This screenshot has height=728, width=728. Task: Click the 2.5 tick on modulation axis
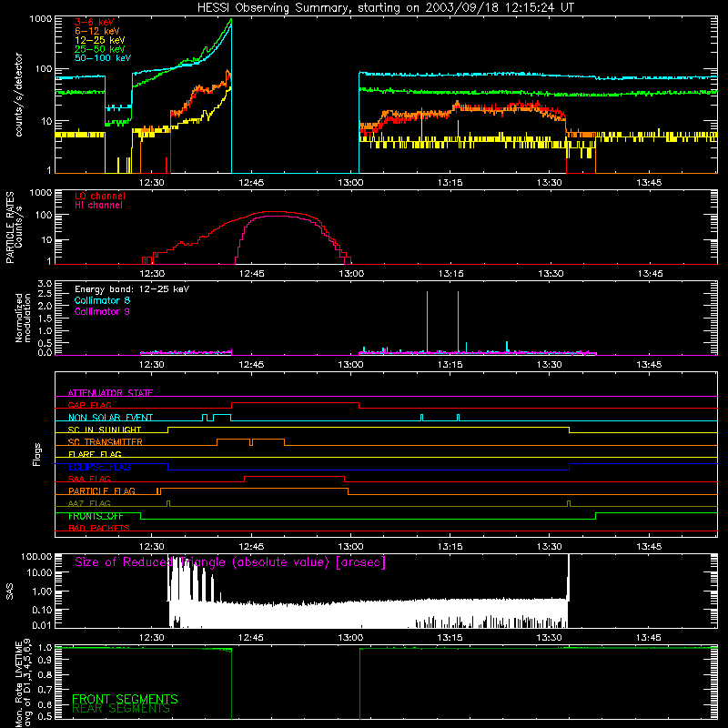[x=45, y=294]
